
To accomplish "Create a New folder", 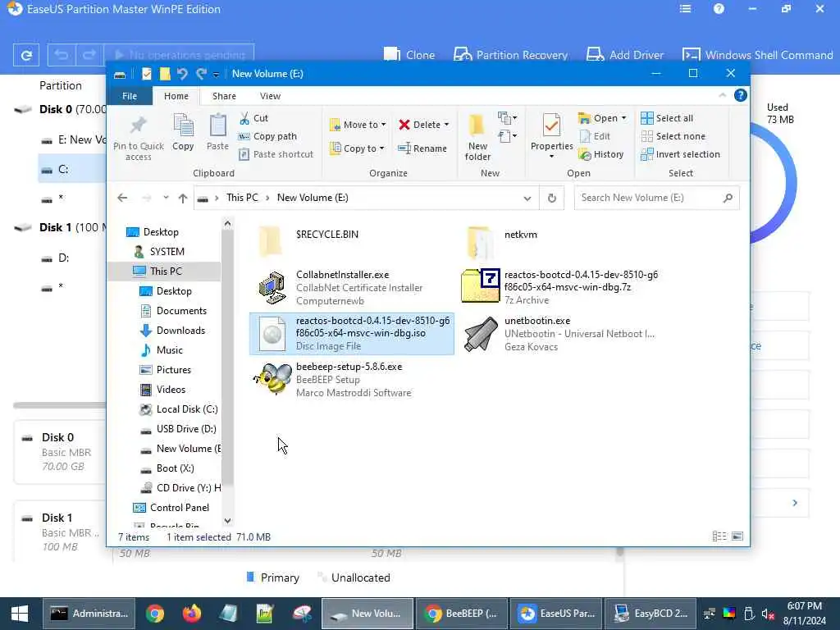I will coord(477,137).
